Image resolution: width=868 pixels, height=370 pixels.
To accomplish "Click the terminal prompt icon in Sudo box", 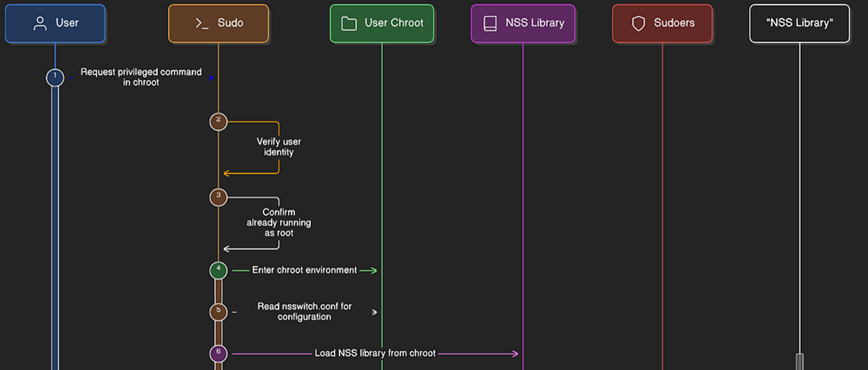I will 202,23.
